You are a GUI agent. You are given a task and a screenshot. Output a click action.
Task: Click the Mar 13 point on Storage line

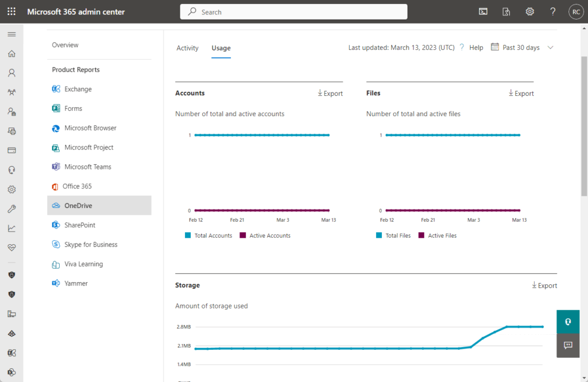tap(542, 327)
